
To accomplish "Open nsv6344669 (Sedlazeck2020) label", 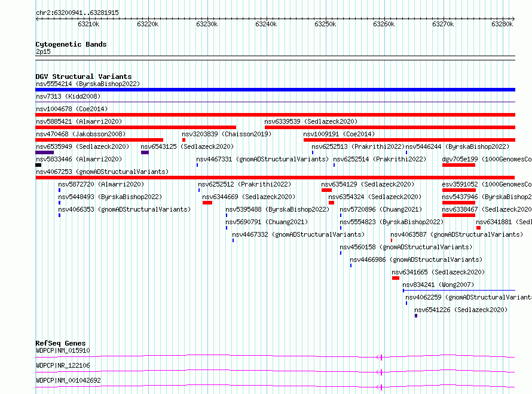I will tap(249, 197).
